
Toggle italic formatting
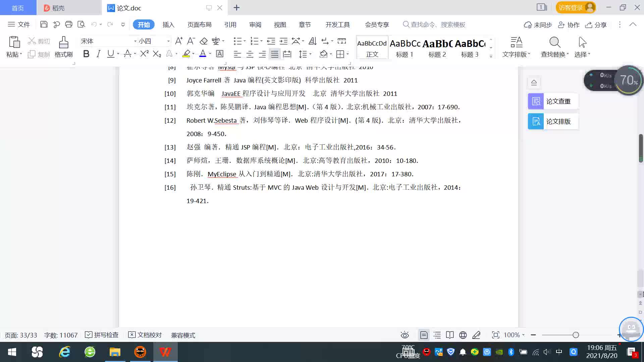click(x=98, y=54)
